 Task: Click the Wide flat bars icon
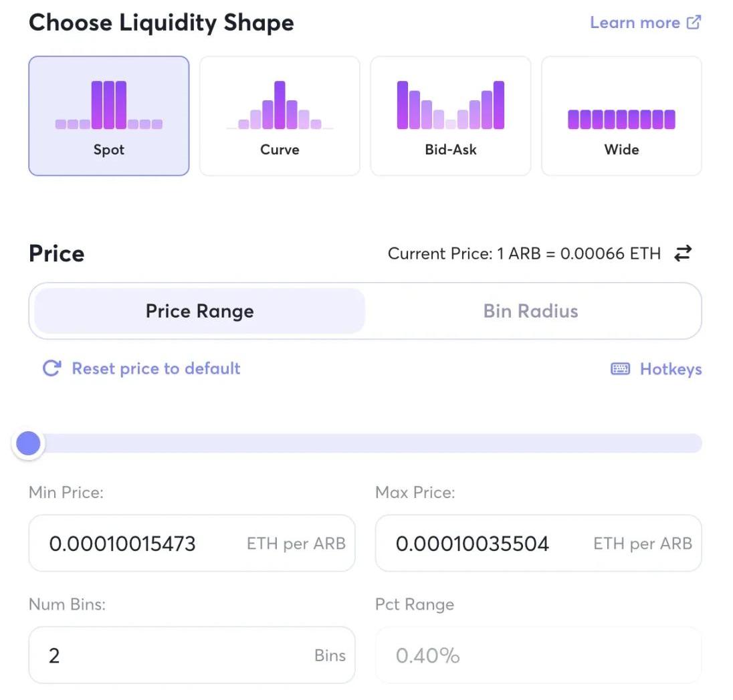point(621,119)
